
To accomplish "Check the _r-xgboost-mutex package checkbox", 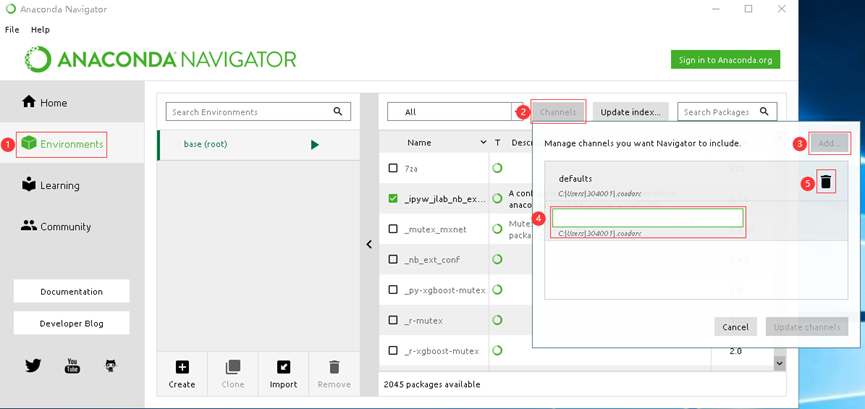I will click(x=393, y=350).
